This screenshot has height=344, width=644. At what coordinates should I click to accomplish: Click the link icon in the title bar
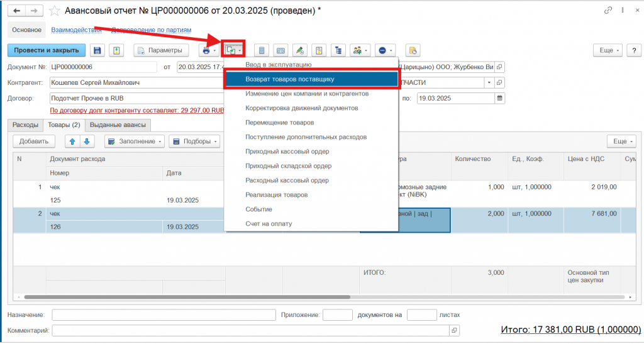coord(608,11)
